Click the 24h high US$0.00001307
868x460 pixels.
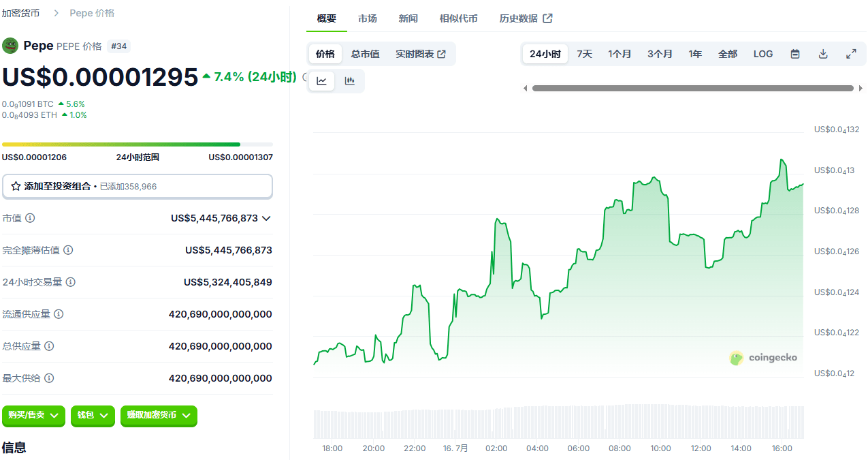coord(240,157)
